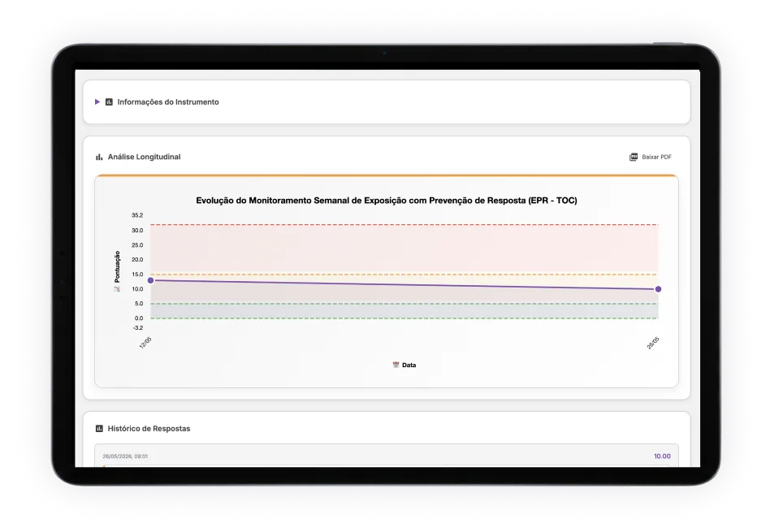
Task: Expand the Informações do Instrumento section
Action: point(97,102)
